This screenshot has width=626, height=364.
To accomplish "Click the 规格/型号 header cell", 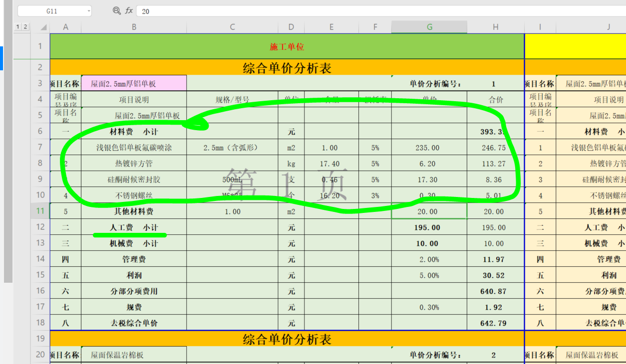I will (232, 100).
